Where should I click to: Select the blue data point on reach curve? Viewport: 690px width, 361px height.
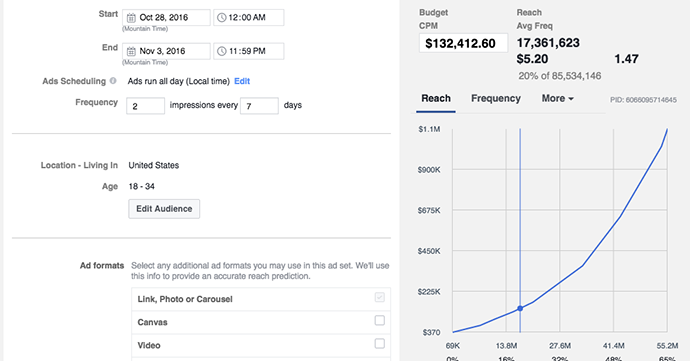(x=520, y=309)
